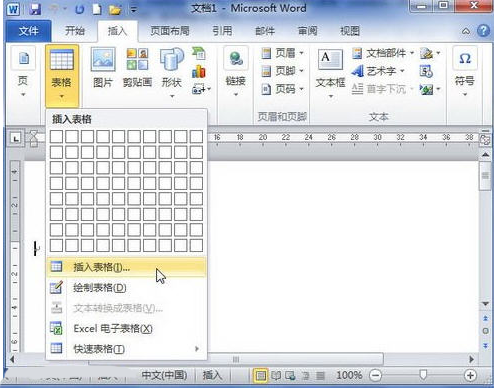Click the Open folder icon in title bar
This screenshot has height=388, width=494.
tap(115, 9)
